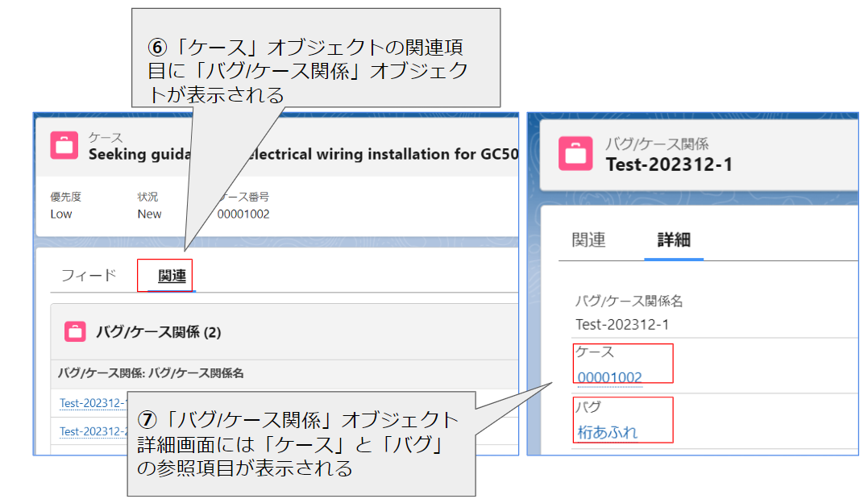Image resolution: width=868 pixels, height=499 pixels.
Task: Select the 関連 tab on the case page
Action: pos(172,276)
